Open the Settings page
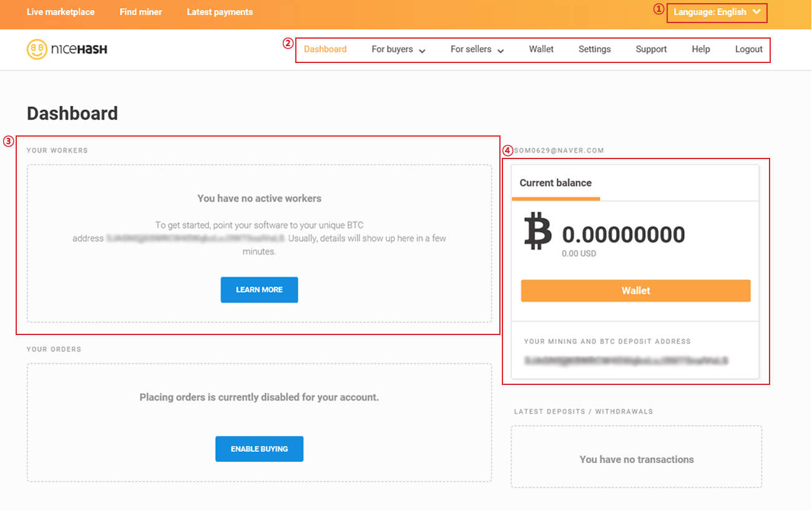Screen dimensions: 812x511 [x=595, y=49]
